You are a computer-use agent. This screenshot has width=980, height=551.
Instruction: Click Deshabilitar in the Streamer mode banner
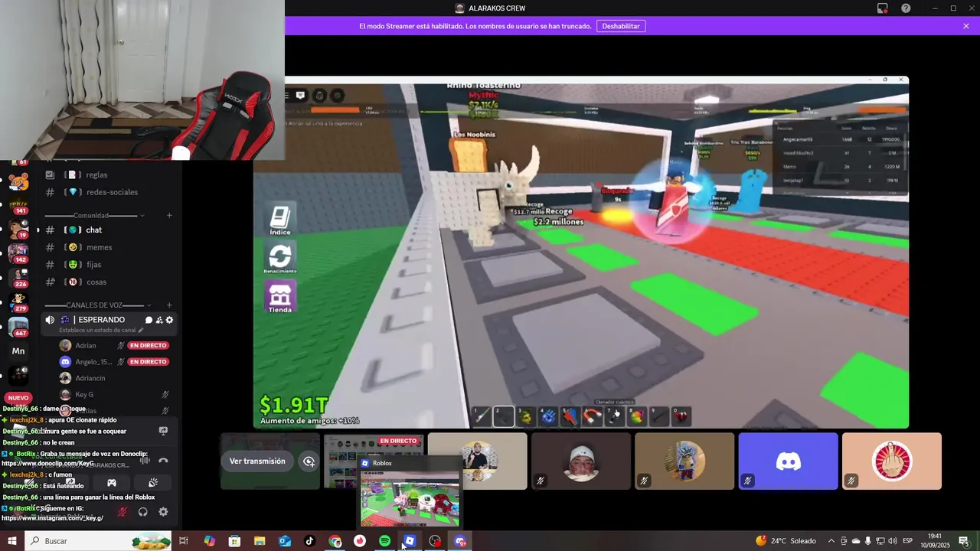click(621, 26)
